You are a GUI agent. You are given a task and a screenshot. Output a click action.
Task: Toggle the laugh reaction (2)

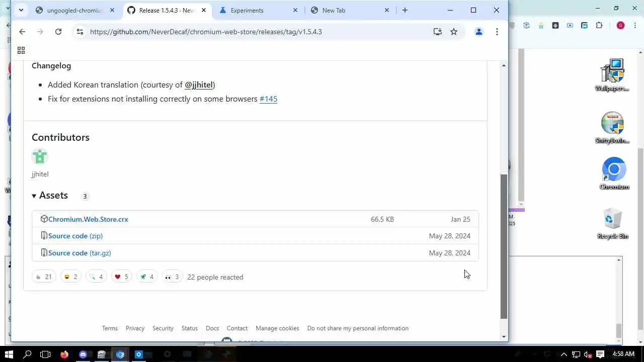[x=71, y=277]
